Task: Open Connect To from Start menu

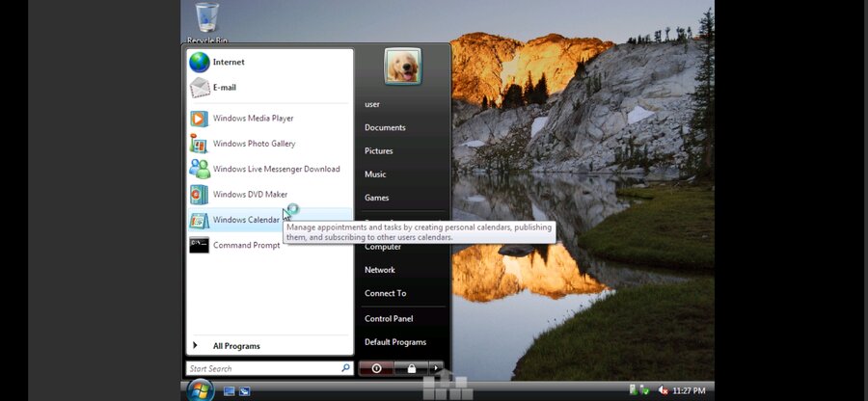Action: (x=385, y=293)
